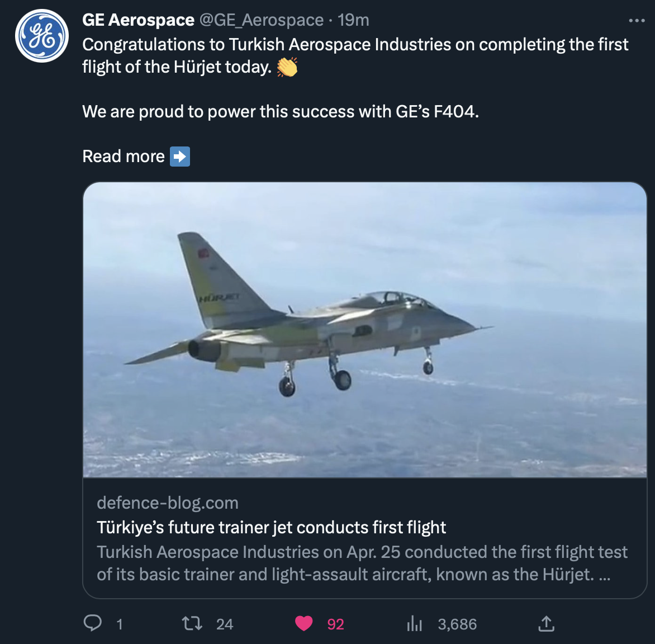Click the GE Aerospace profile avatar
This screenshot has width=655, height=644.
point(42,35)
